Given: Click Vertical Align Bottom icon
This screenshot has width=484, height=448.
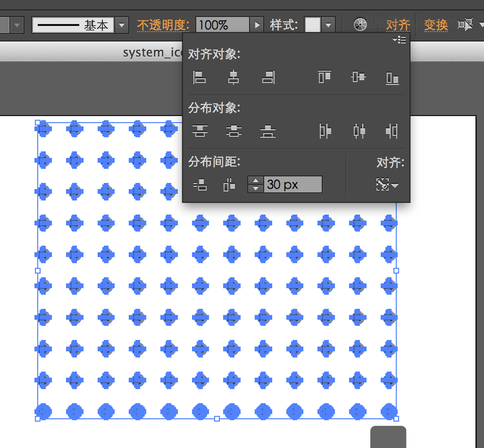Looking at the screenshot, I should (x=393, y=78).
